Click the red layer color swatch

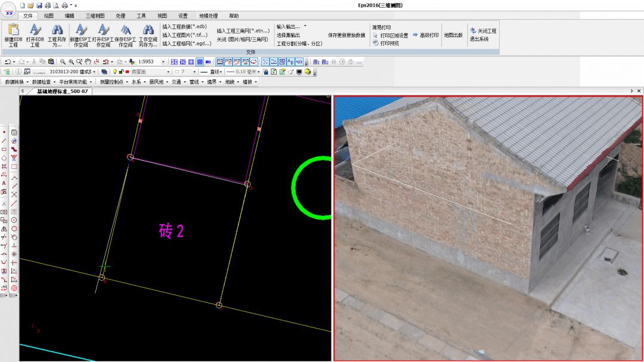(x=127, y=72)
